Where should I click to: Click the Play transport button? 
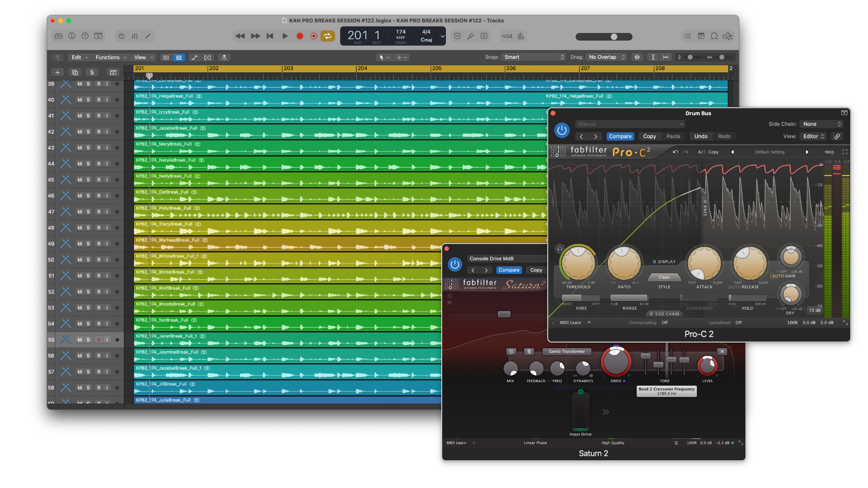285,36
